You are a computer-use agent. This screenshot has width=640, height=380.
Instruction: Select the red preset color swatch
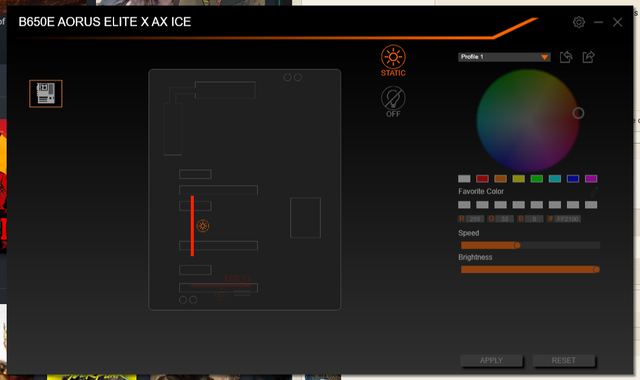pos(482,178)
